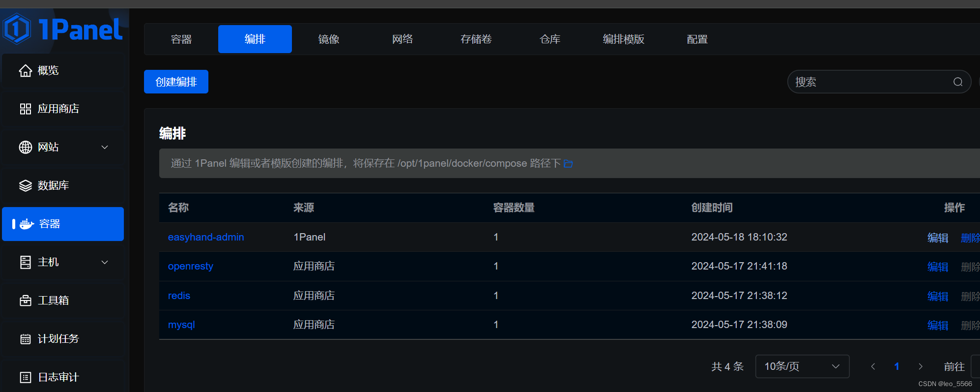Click the home icon beside 概览
This screenshot has width=980, height=392.
point(26,71)
